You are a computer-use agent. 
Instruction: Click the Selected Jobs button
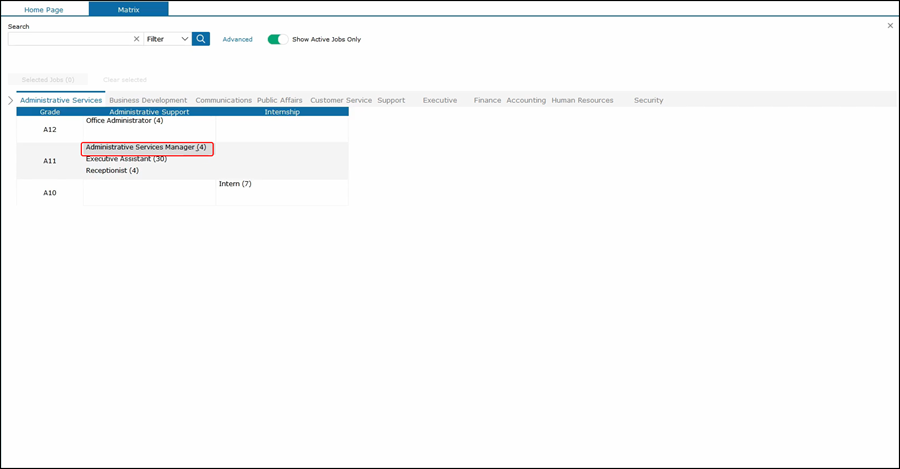[x=48, y=79]
